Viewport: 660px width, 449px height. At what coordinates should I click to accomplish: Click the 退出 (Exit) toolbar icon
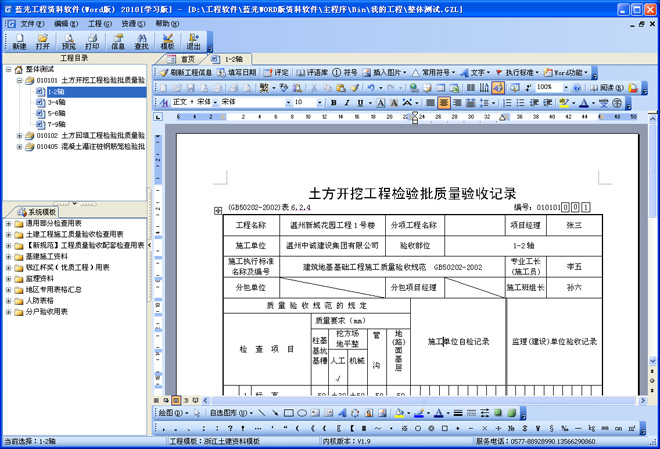[x=193, y=42]
